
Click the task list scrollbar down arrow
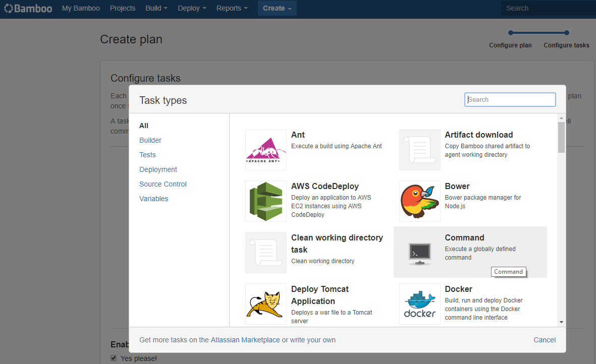click(x=561, y=322)
